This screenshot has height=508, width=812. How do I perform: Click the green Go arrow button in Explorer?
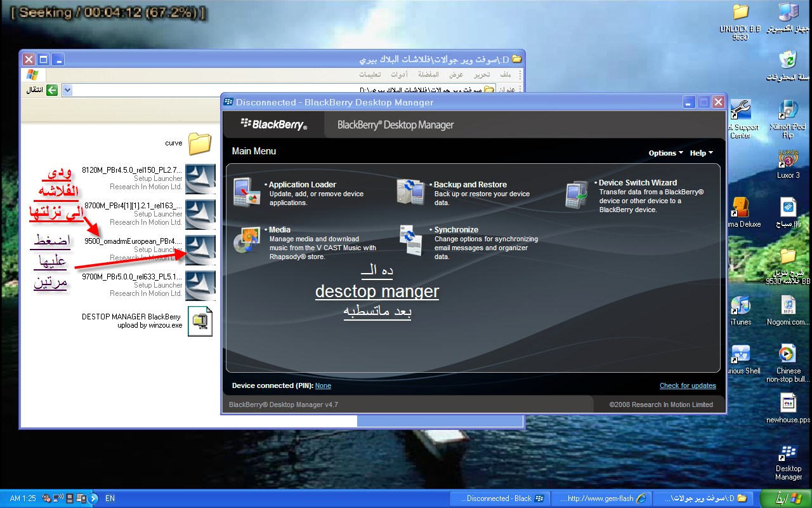pyautogui.click(x=52, y=90)
